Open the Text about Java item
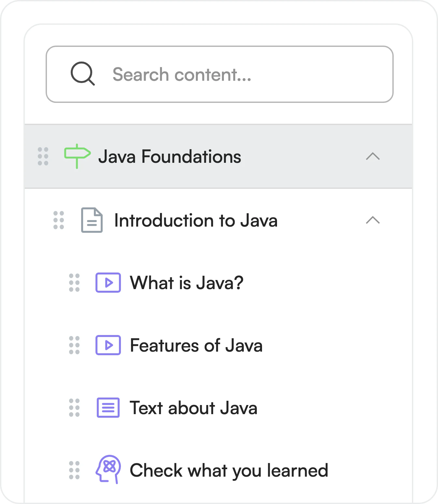The width and height of the screenshot is (438, 504). click(194, 408)
